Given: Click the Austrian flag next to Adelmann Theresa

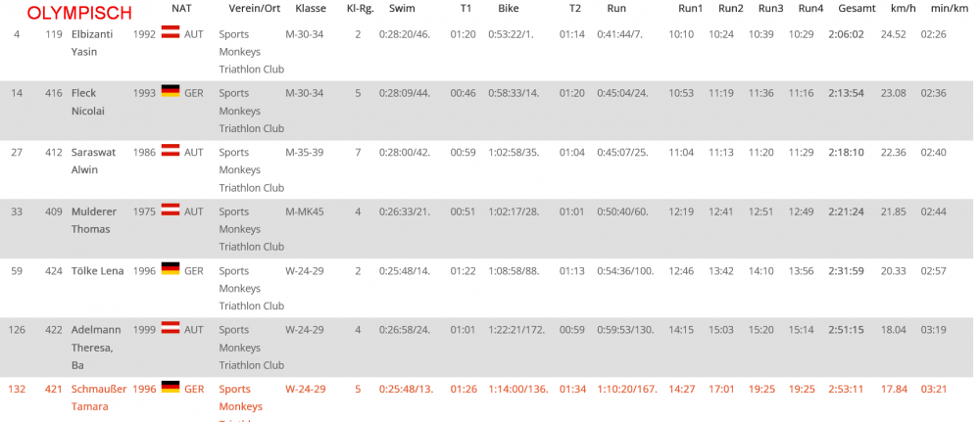Looking at the screenshot, I should point(170,328).
